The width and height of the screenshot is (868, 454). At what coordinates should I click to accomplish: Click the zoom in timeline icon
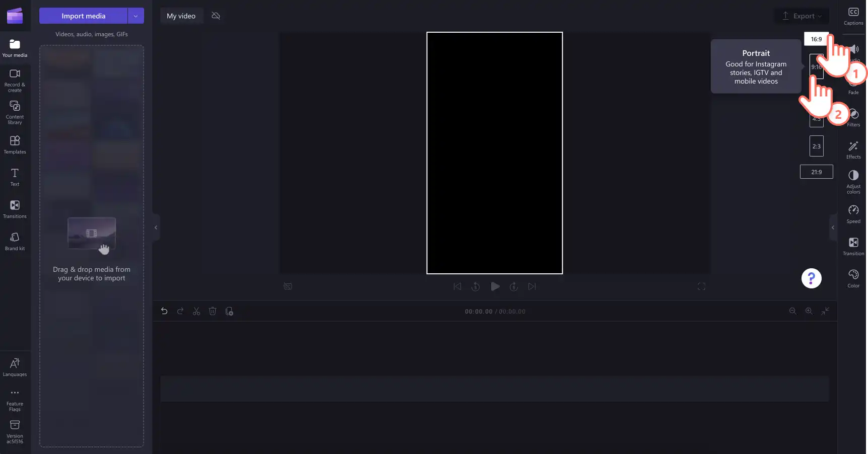pos(809,312)
